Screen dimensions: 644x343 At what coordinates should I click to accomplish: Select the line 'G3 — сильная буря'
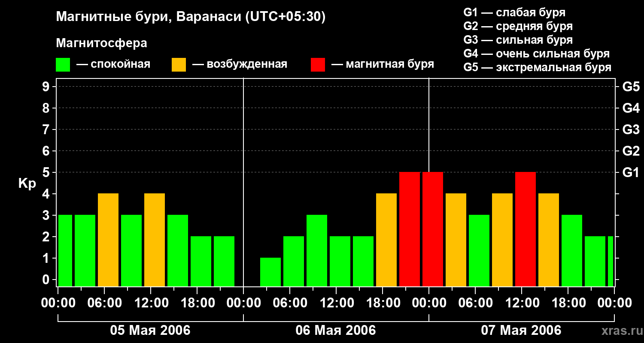(518, 40)
